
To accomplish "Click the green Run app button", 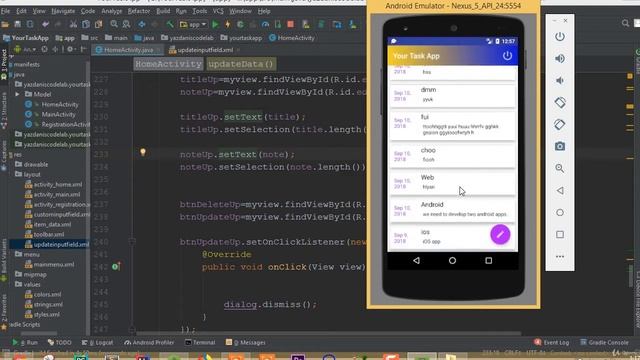I will (x=215, y=24).
